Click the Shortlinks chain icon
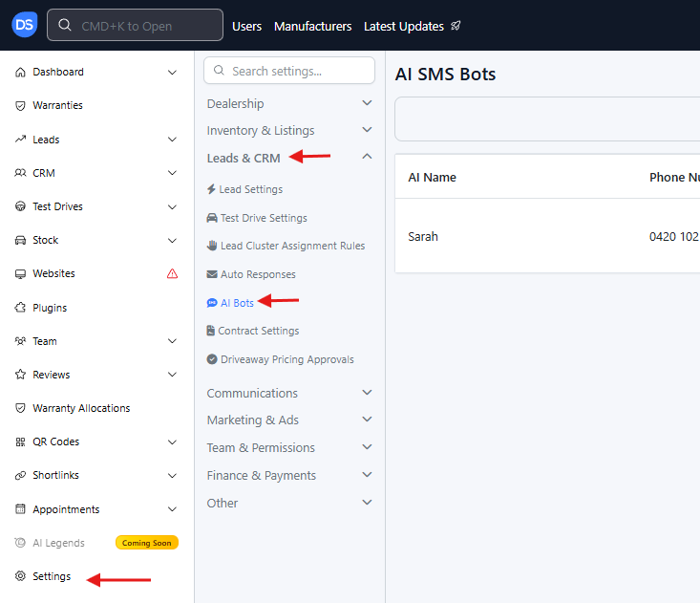This screenshot has width=700, height=603. (21, 475)
